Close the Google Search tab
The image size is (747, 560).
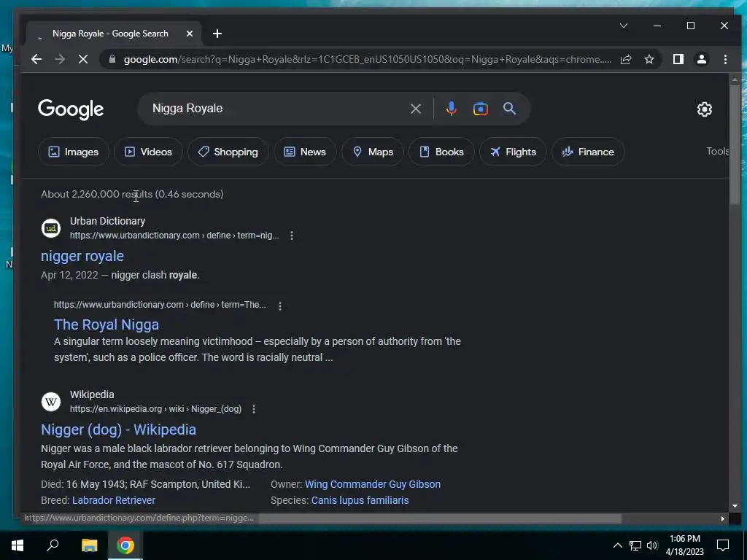point(190,34)
